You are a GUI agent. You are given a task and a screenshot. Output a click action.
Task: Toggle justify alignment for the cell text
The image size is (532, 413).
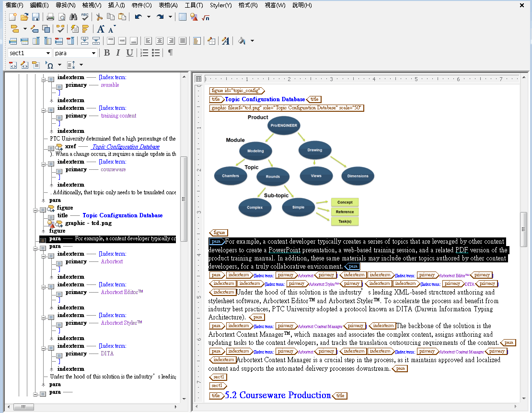click(183, 41)
